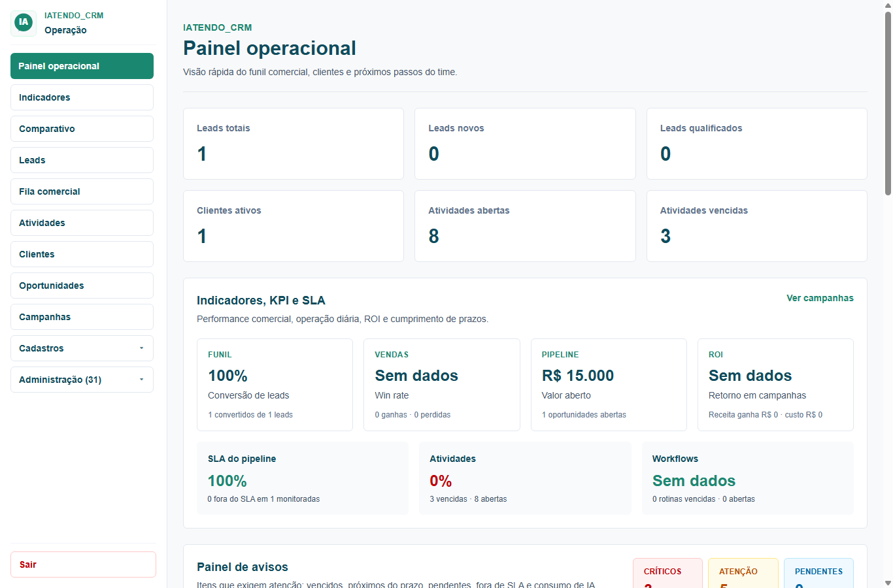Image resolution: width=893 pixels, height=588 pixels.
Task: Navigate to Atividades
Action: coord(82,223)
